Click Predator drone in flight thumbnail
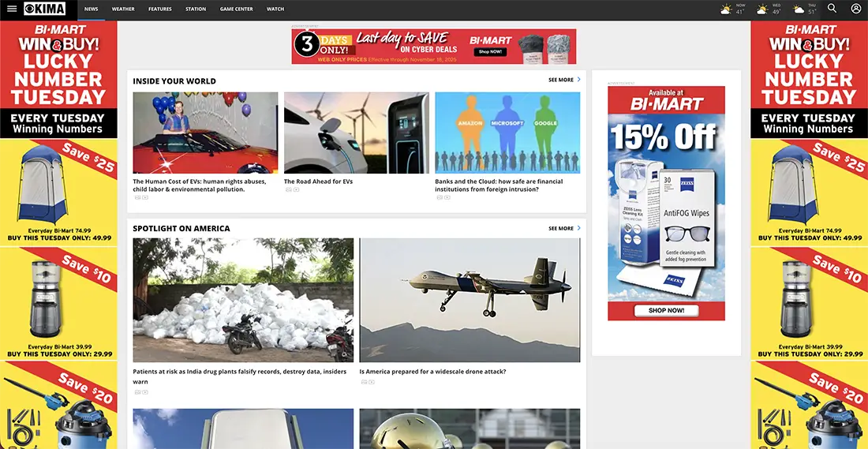The image size is (868, 449). click(x=470, y=300)
